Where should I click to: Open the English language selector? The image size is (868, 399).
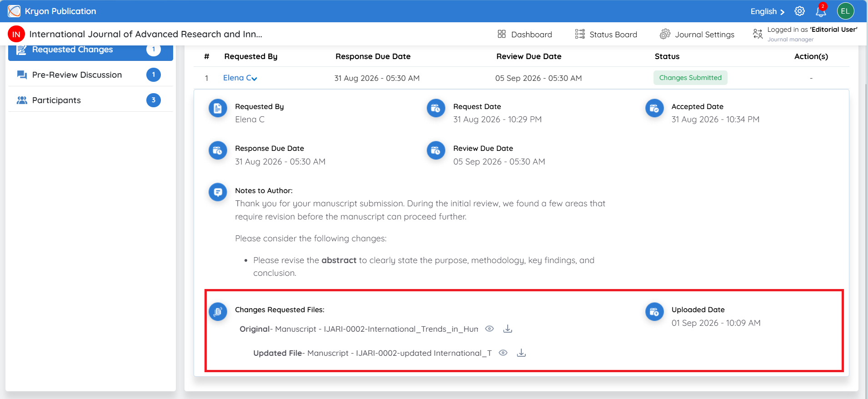pyautogui.click(x=767, y=11)
